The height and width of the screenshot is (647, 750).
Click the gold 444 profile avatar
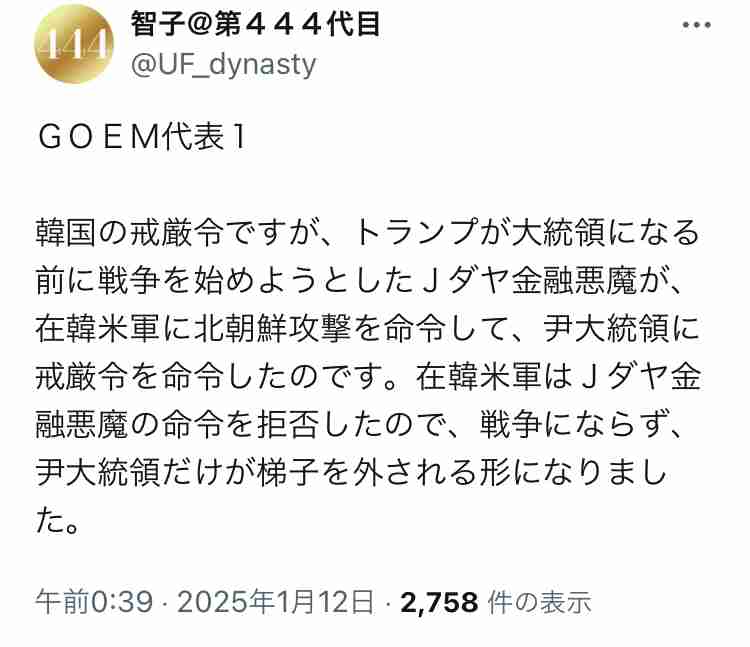click(x=74, y=44)
